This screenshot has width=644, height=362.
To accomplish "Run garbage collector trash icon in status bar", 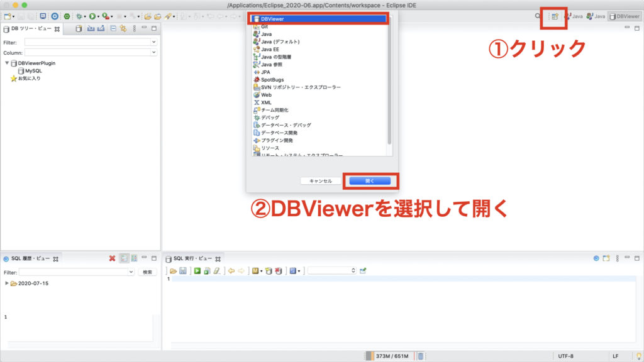I will coord(421,356).
